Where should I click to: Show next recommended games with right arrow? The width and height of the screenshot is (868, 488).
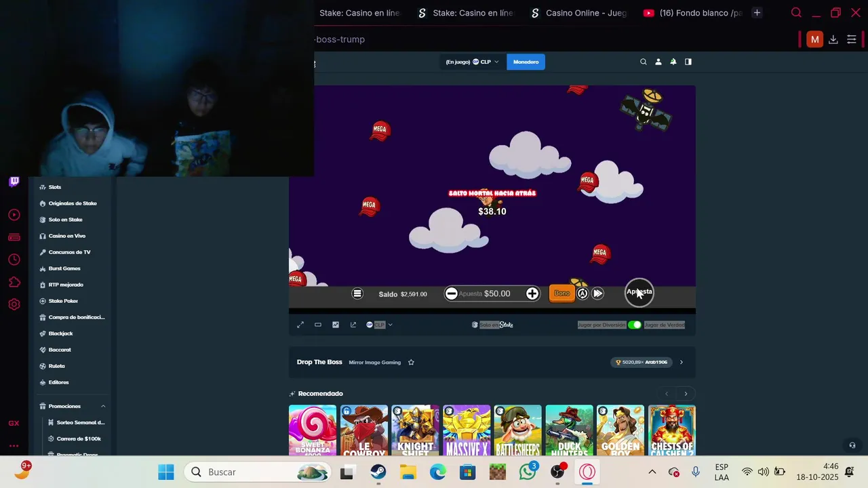tap(686, 394)
